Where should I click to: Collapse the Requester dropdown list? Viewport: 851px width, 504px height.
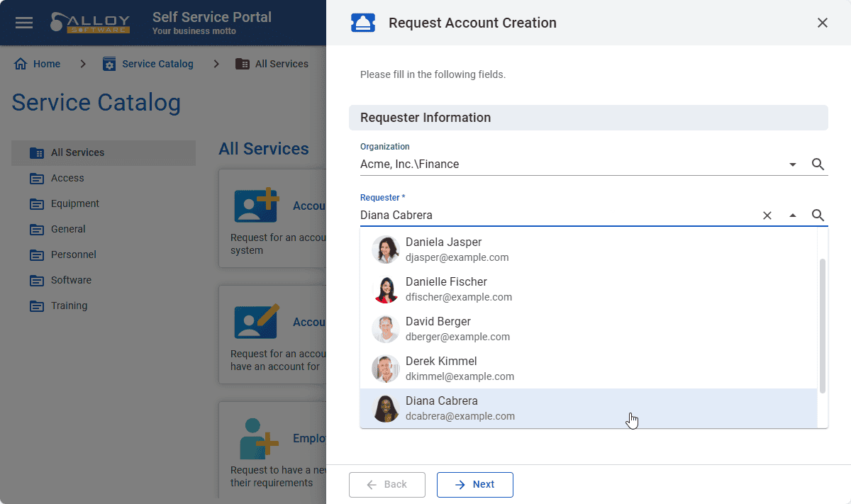click(x=792, y=215)
